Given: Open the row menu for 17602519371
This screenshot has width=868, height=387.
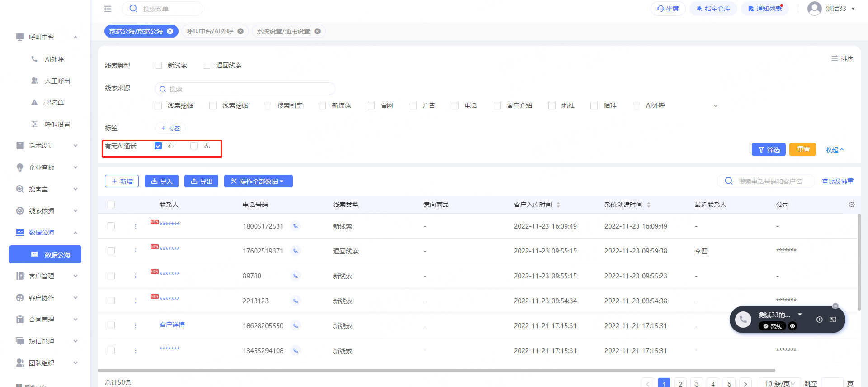Looking at the screenshot, I should click(136, 251).
